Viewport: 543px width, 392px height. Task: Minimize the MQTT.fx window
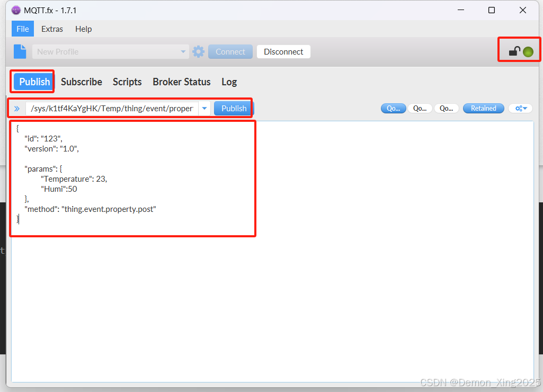461,10
